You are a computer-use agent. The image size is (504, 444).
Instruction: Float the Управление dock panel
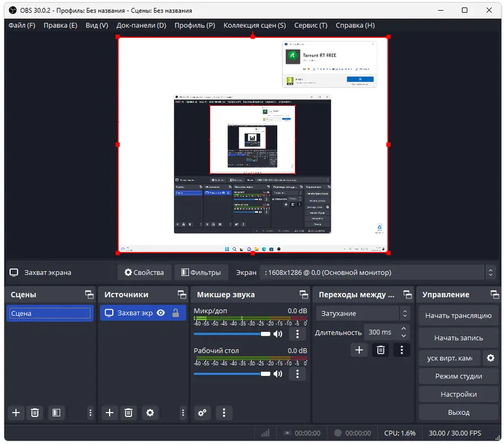[495, 294]
